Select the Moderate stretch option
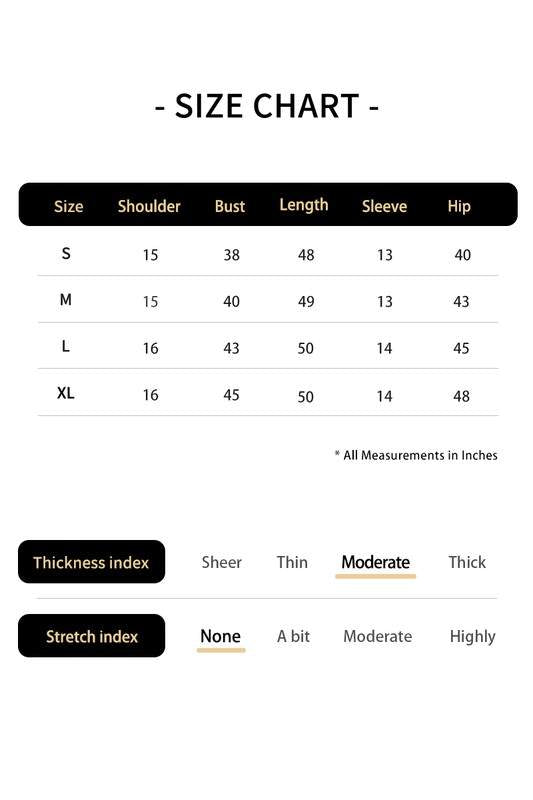Viewport: 533px width, 800px height. coord(377,636)
